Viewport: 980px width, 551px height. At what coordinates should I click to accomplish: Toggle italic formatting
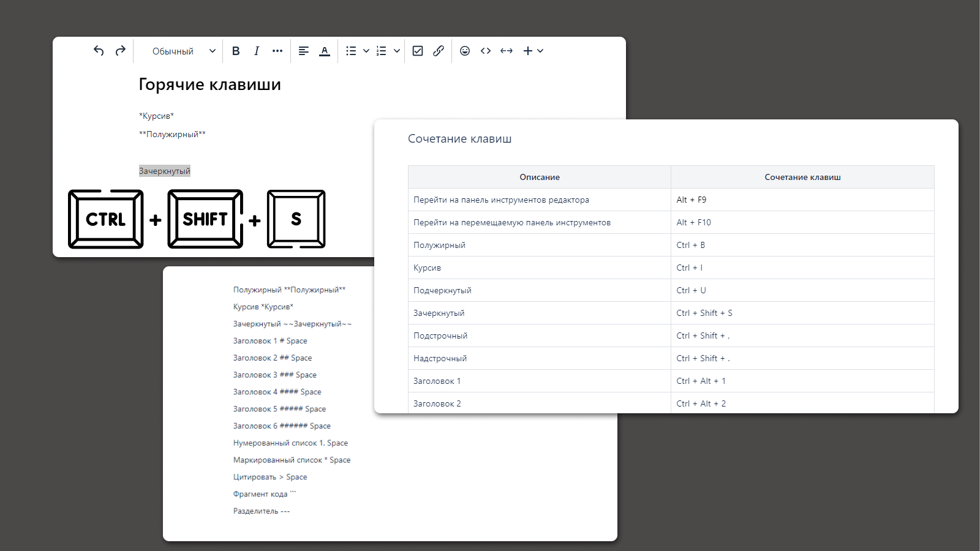(x=257, y=51)
